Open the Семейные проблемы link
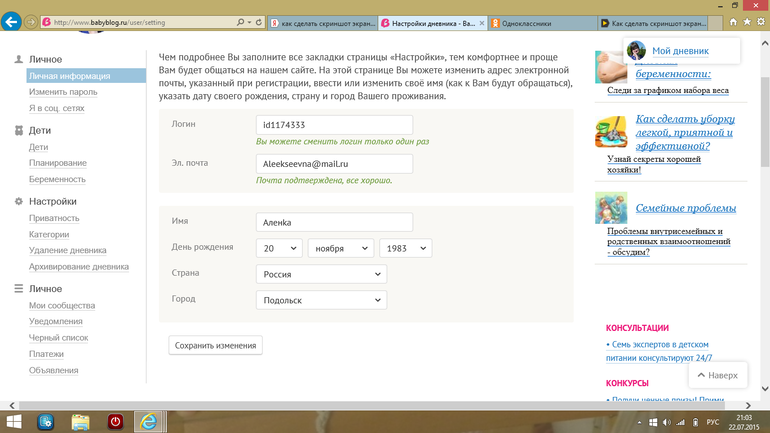This screenshot has width=770, height=433. [686, 208]
